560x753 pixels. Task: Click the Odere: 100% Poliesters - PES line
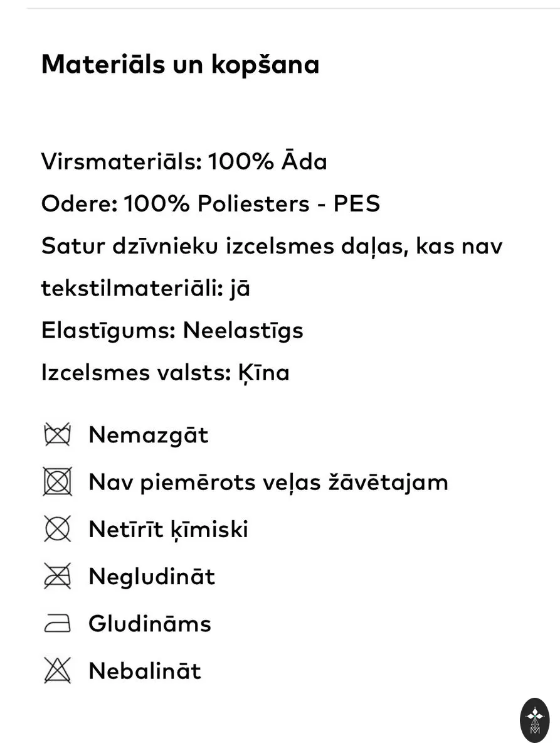[x=211, y=204]
